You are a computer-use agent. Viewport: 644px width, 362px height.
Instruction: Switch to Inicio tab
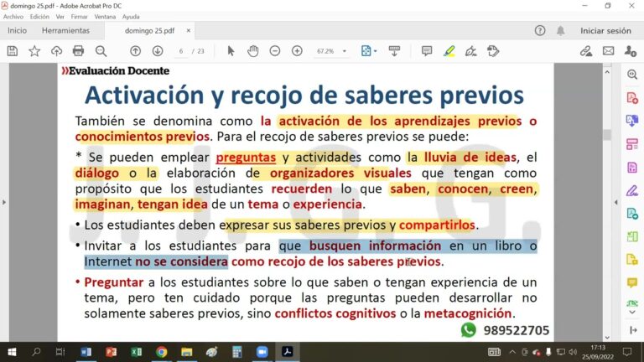(x=17, y=30)
